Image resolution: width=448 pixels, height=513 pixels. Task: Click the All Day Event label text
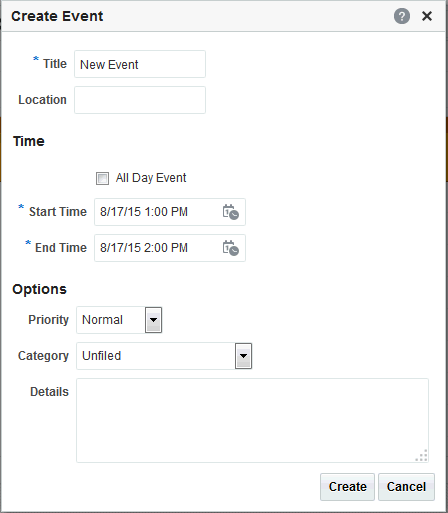[x=151, y=178]
